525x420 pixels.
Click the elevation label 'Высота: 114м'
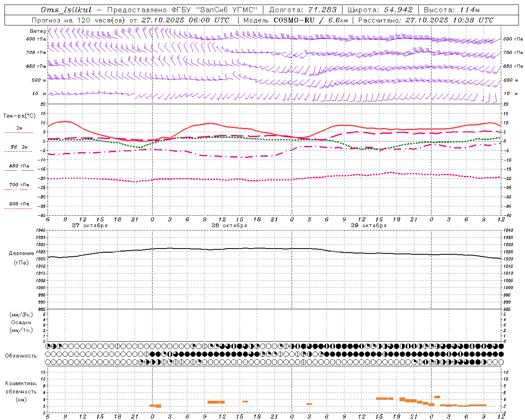[x=452, y=10]
